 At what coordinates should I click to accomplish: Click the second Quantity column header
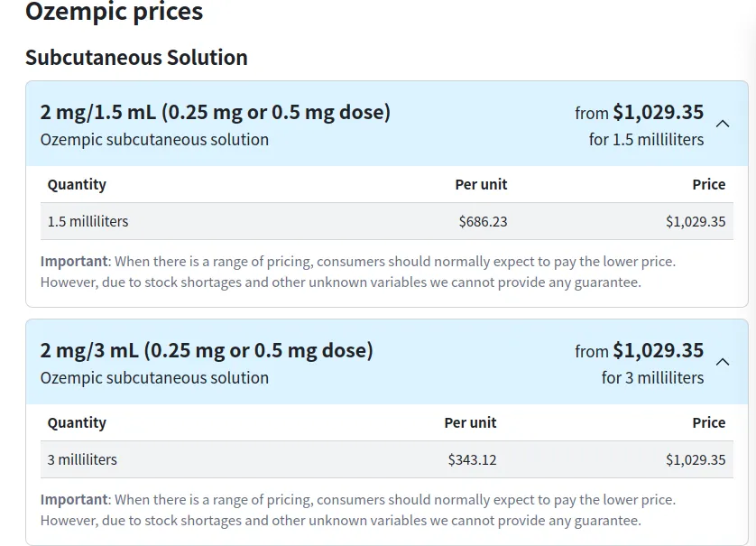pos(77,422)
